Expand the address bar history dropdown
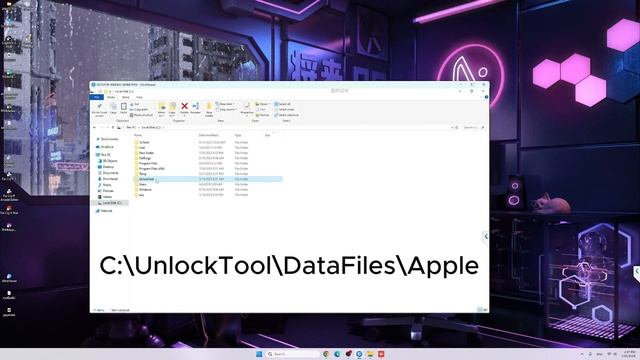 click(452, 127)
